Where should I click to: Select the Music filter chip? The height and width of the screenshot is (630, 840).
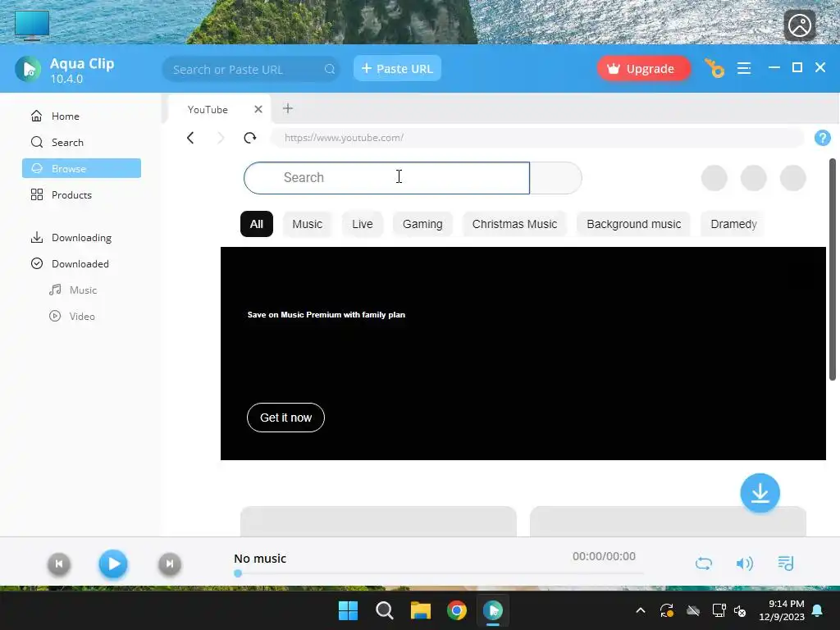(x=307, y=224)
